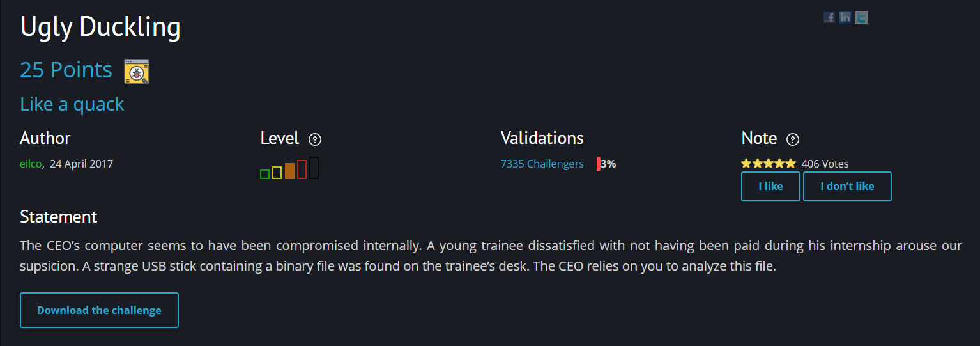The width and height of the screenshot is (980, 346).
Task: Open the Level help question mark
Action: coord(314,139)
